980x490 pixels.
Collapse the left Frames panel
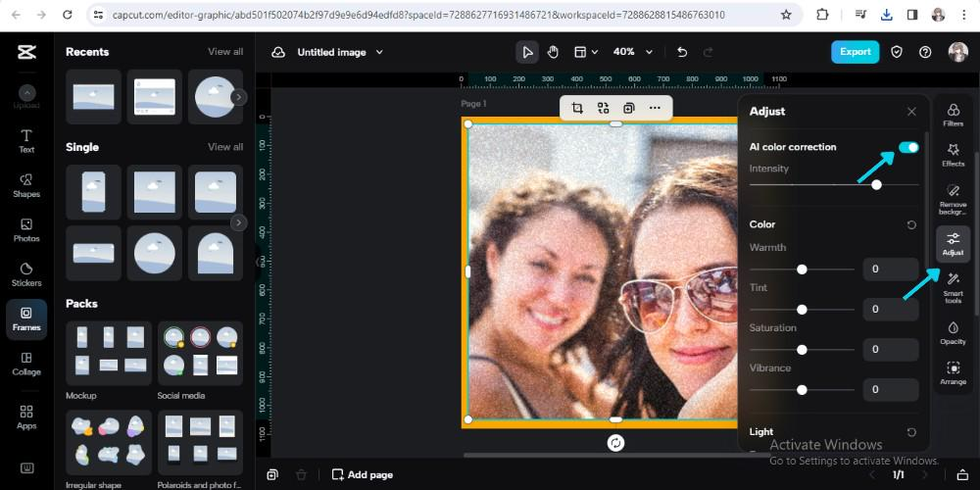(257, 262)
